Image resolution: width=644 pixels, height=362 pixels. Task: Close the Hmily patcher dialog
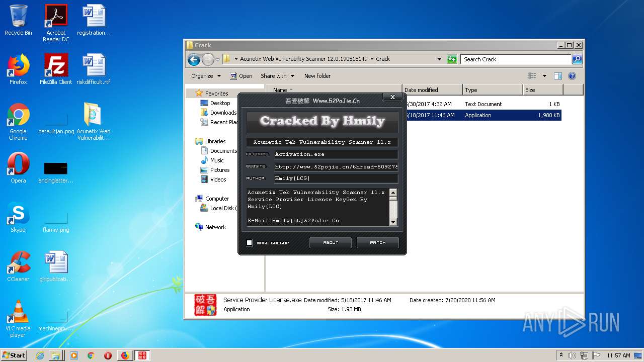point(392,97)
